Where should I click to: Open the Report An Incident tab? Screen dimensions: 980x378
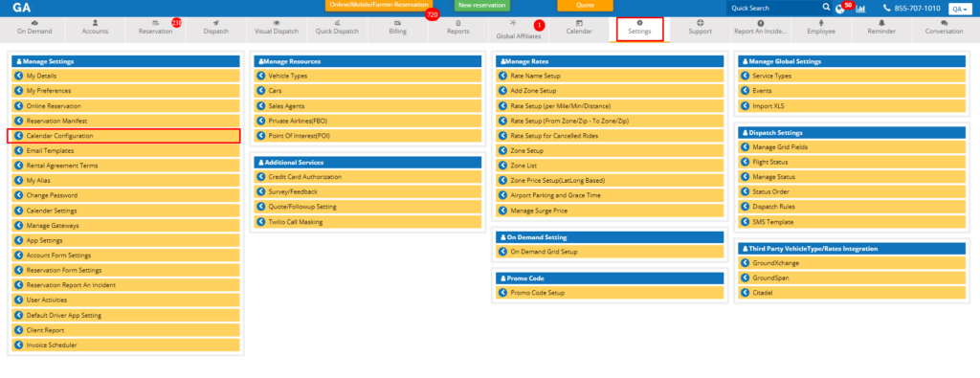[x=761, y=30]
